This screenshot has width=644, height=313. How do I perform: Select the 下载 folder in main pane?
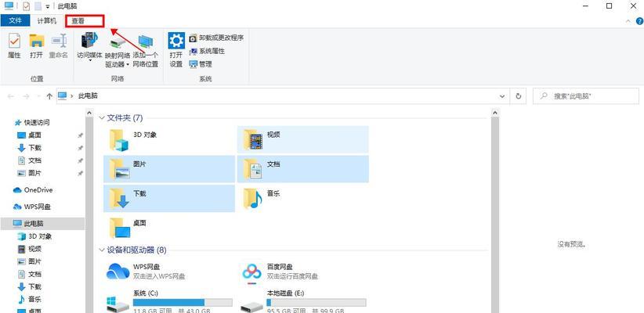click(169, 198)
